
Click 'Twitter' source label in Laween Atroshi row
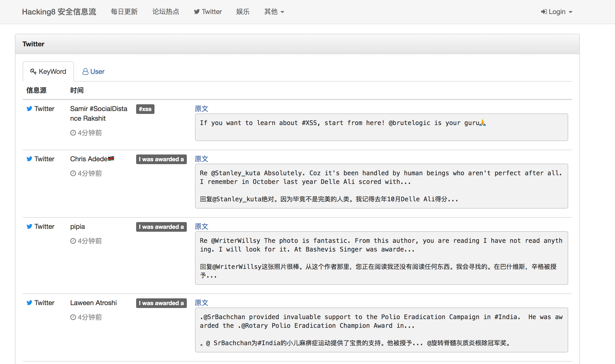point(44,303)
